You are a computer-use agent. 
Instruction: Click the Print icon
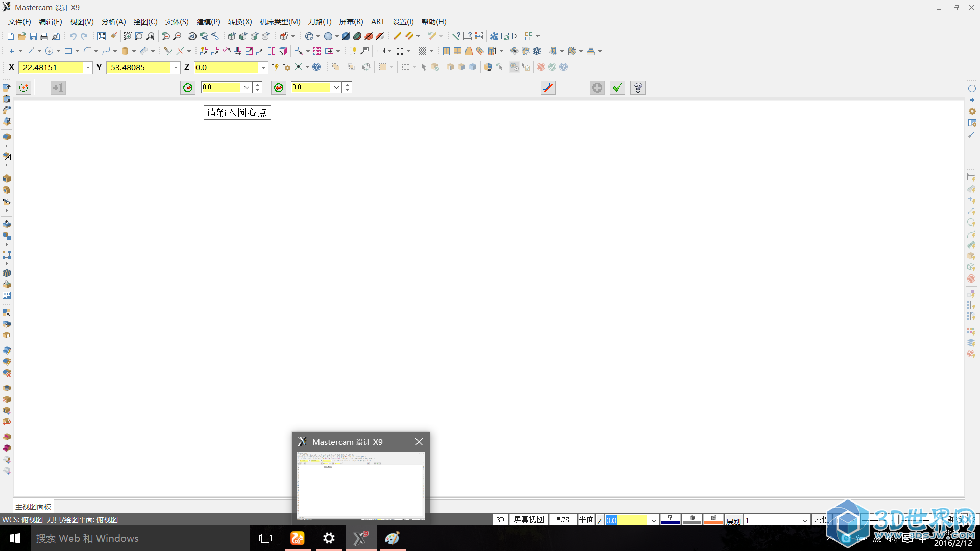click(44, 36)
